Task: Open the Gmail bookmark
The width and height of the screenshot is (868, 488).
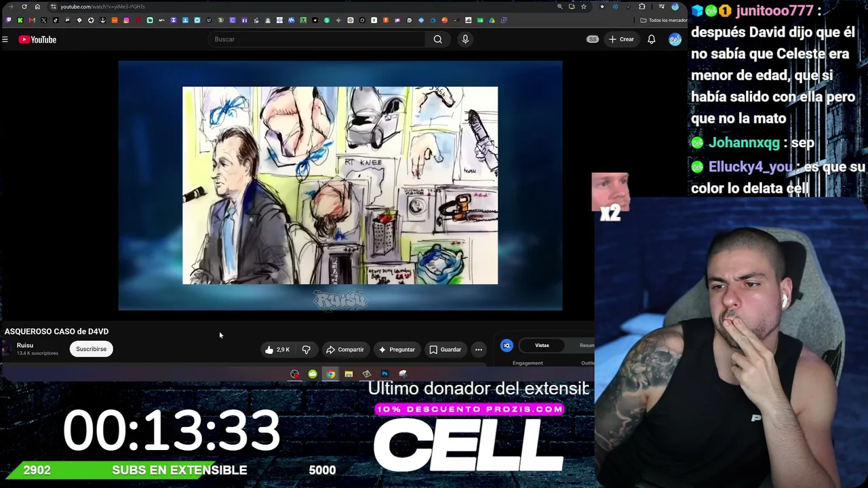Action: 32,20
